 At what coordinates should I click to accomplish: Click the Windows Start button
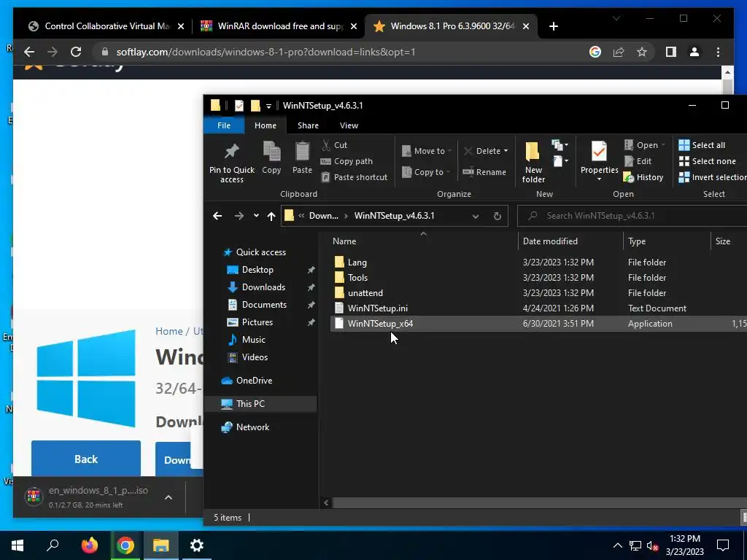click(x=18, y=545)
